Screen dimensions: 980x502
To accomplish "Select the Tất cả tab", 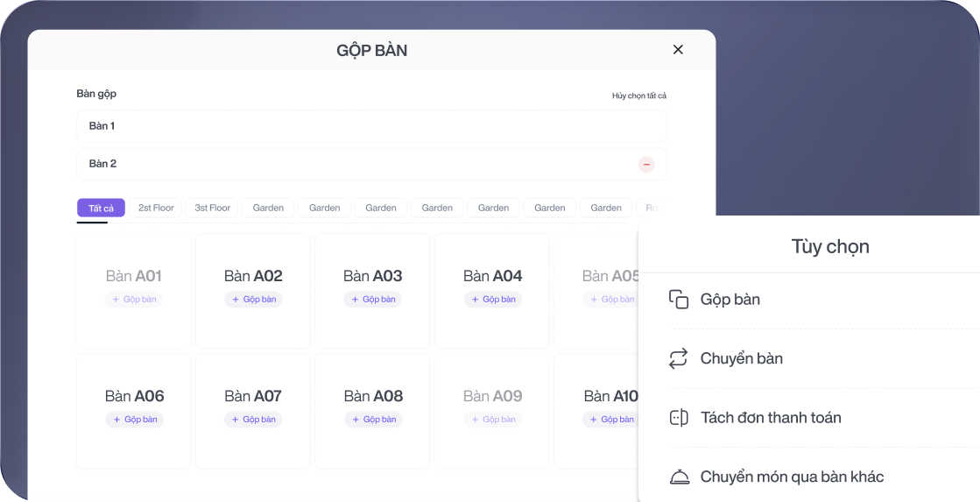I will [101, 209].
